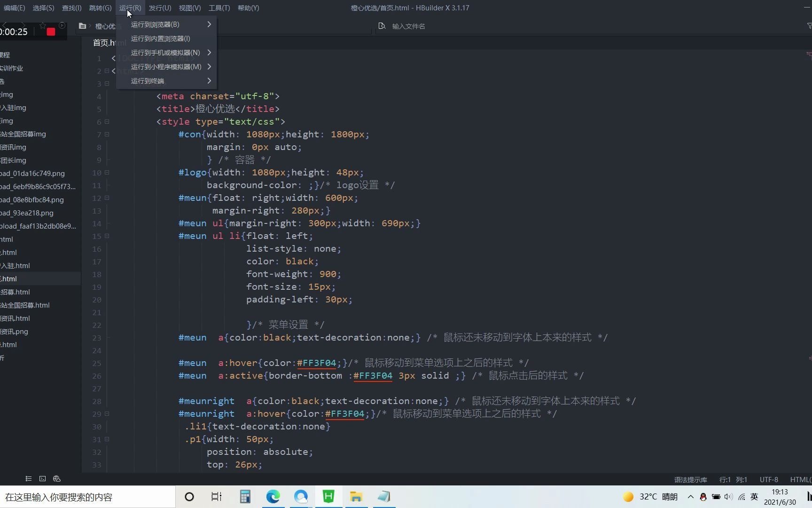Viewport: 812px width, 508px height.
Task: Expand 运行到终端 submenu arrow
Action: click(x=209, y=80)
